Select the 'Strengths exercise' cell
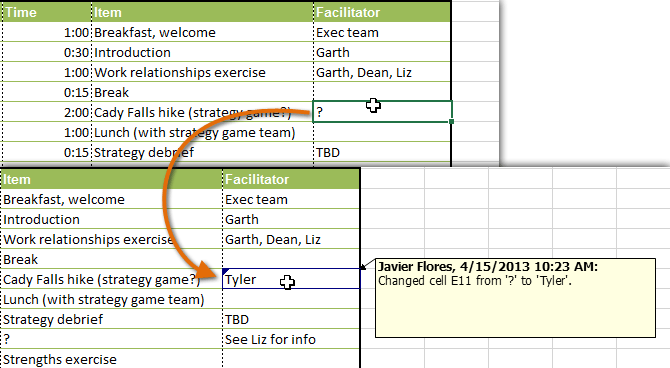Viewport: 670px width, 368px height. click(112, 359)
